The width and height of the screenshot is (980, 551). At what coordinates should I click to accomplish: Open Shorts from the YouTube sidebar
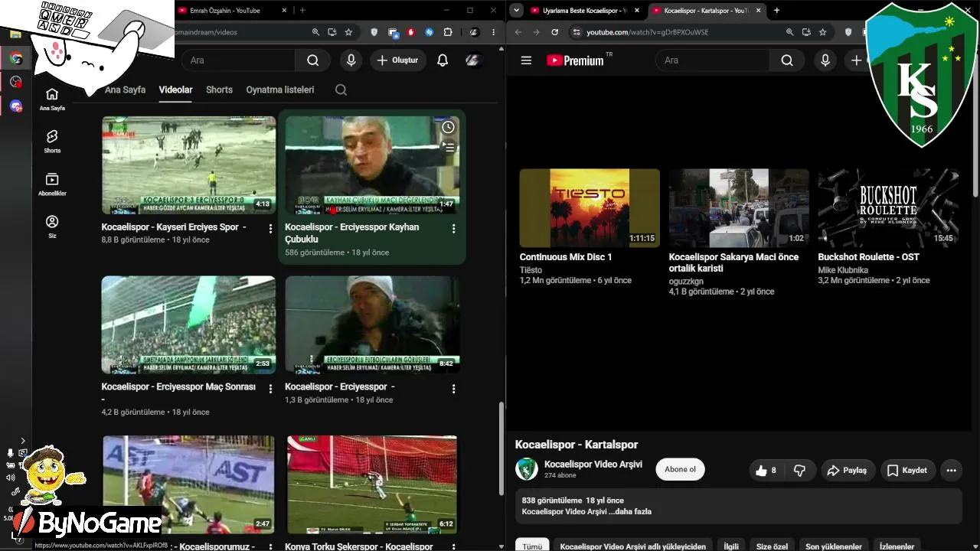(x=52, y=142)
